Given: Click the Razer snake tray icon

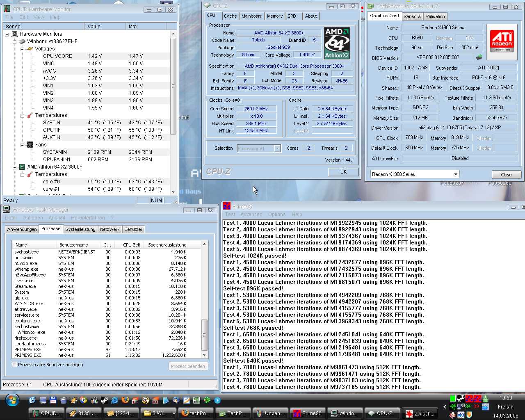Looking at the screenshot, I should pyautogui.click(x=452, y=406).
